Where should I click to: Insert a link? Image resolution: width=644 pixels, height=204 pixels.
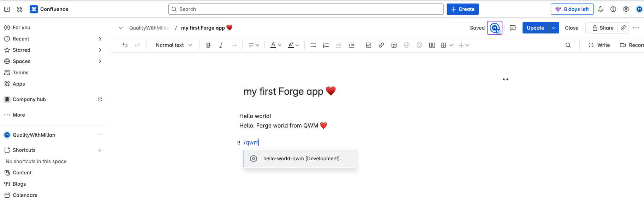[381, 45]
